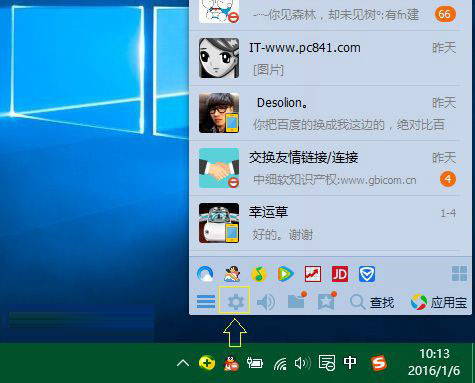Click the anime girl avatar of IT-www.pc841.com
Image resolution: width=475 pixels, height=383 pixels.
(219, 58)
